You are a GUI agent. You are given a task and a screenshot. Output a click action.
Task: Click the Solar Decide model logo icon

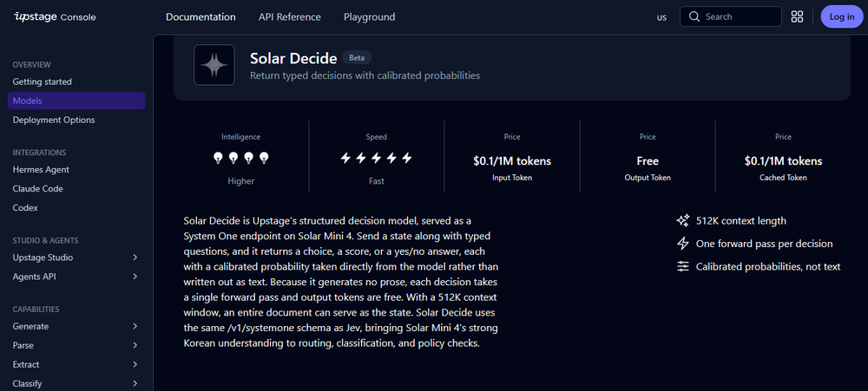pos(214,65)
